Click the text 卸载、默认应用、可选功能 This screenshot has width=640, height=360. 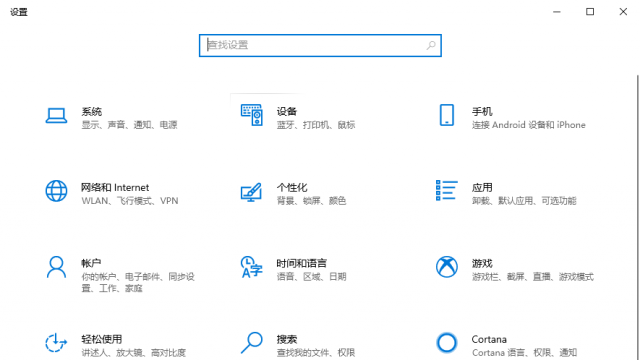[x=524, y=201]
